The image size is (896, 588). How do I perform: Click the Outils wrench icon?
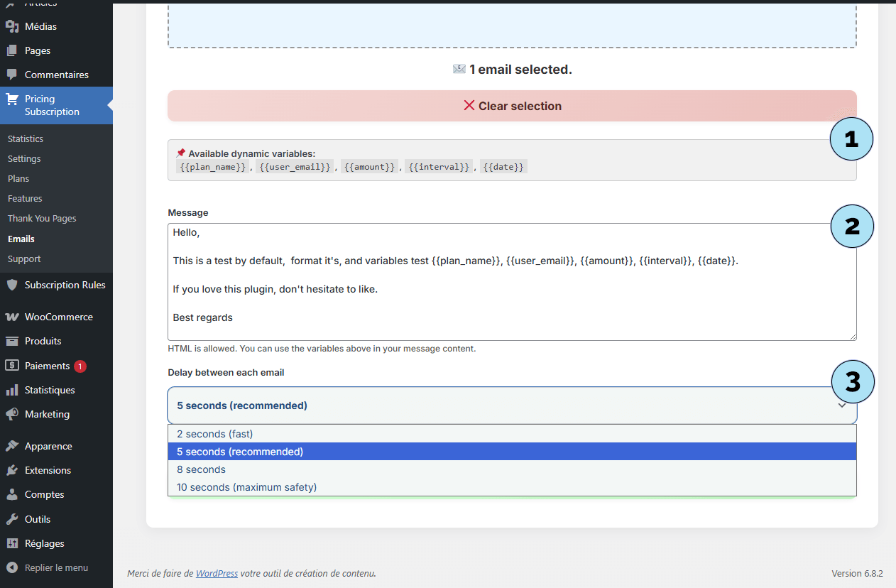[12, 519]
